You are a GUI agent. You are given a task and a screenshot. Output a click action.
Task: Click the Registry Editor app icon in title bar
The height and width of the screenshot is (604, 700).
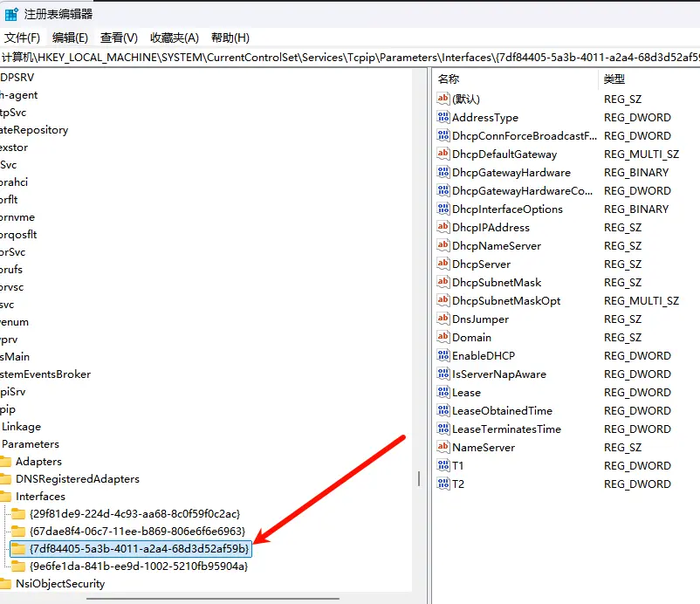pos(11,14)
